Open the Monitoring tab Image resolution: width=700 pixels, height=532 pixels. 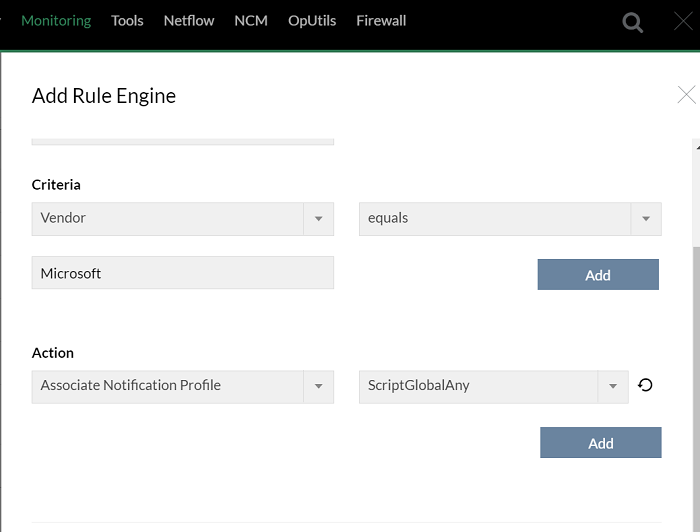(56, 20)
